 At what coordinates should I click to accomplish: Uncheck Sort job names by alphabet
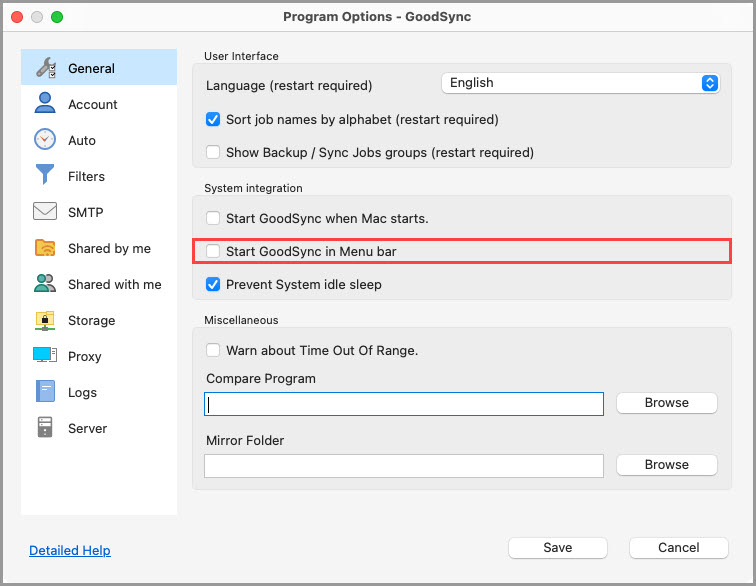(213, 119)
